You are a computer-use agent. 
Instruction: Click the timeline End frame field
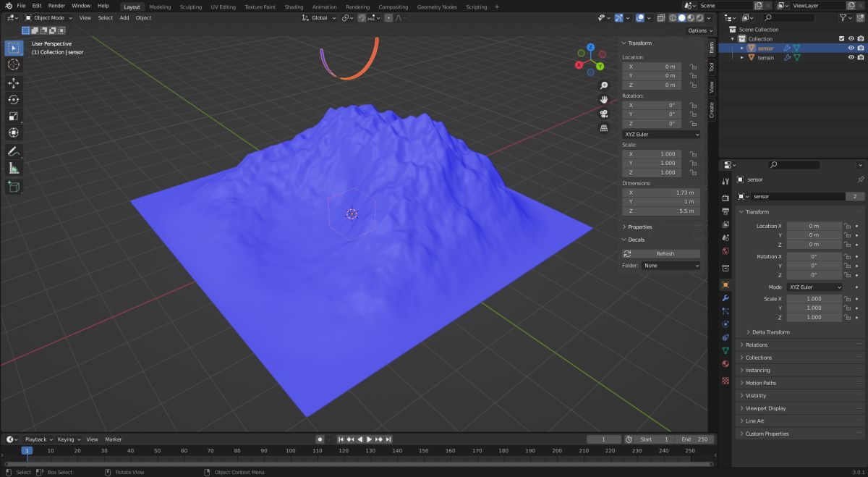[695, 439]
